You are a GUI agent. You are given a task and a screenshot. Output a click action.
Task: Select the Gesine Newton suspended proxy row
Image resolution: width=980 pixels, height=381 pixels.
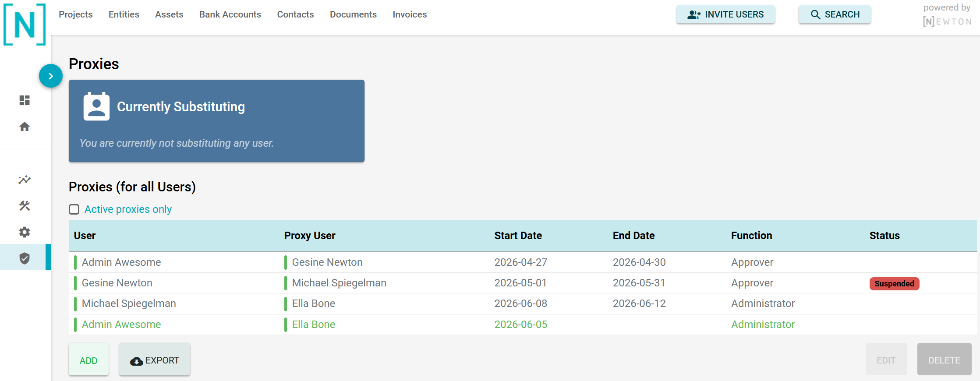523,283
